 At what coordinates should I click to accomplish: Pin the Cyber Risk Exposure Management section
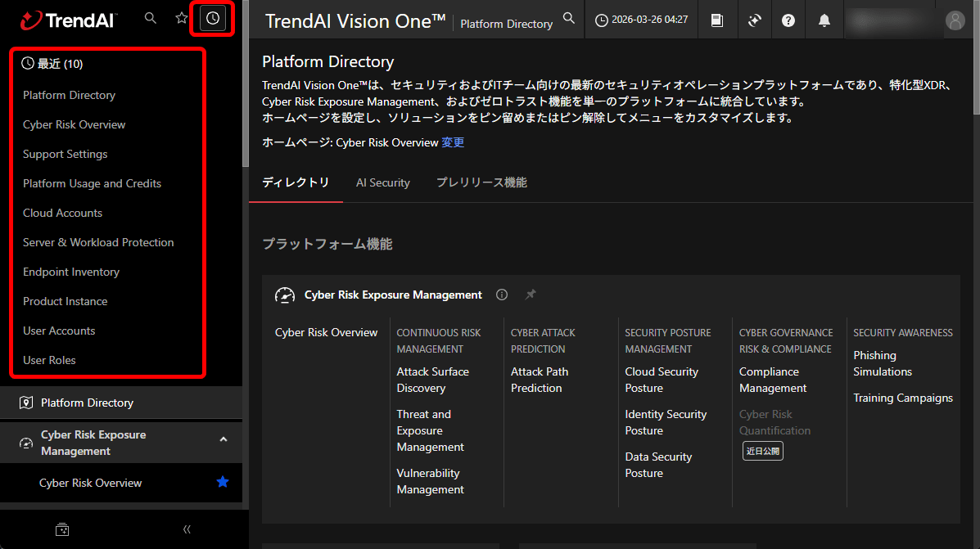coord(530,295)
